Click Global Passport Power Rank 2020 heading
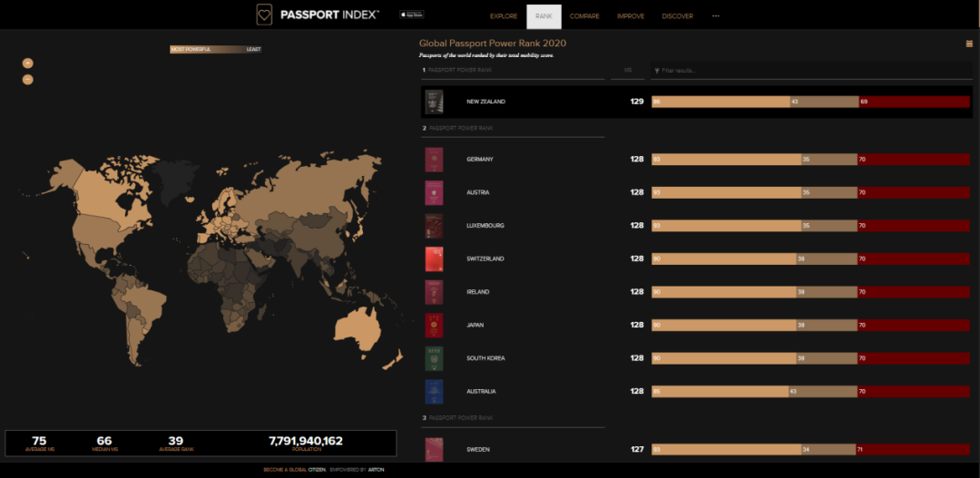980x478 pixels. click(x=493, y=44)
